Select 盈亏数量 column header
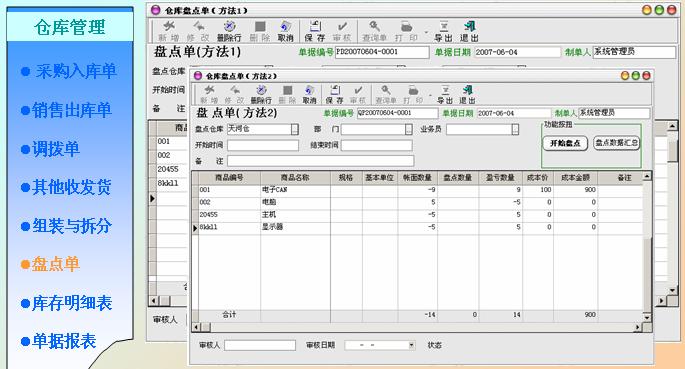 tap(500, 178)
